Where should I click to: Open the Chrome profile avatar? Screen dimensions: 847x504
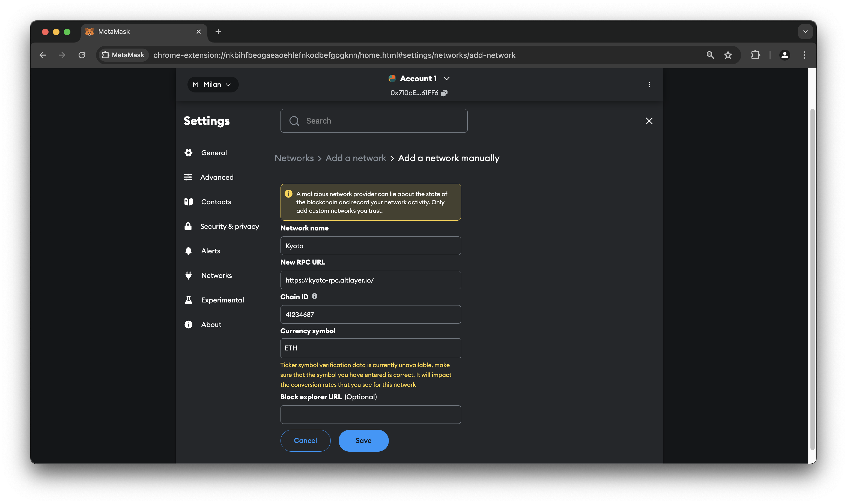click(x=785, y=55)
